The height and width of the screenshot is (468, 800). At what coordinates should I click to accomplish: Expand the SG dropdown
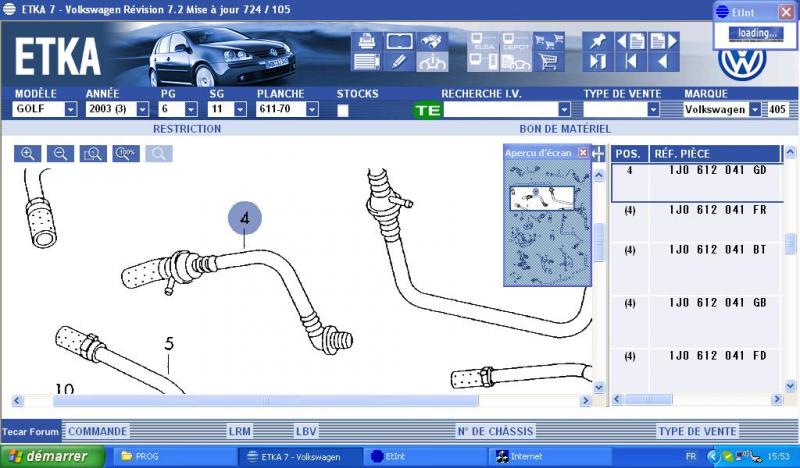pyautogui.click(x=240, y=109)
